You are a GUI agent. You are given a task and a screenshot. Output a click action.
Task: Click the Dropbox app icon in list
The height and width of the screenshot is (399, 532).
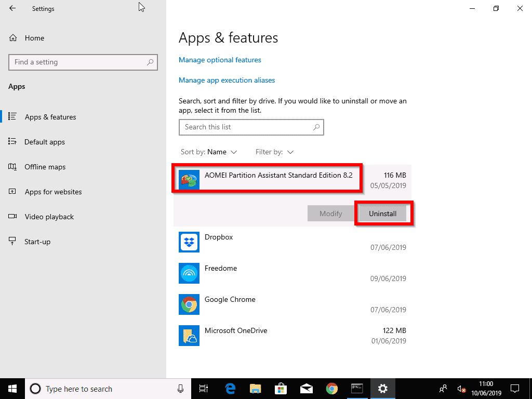[189, 242]
